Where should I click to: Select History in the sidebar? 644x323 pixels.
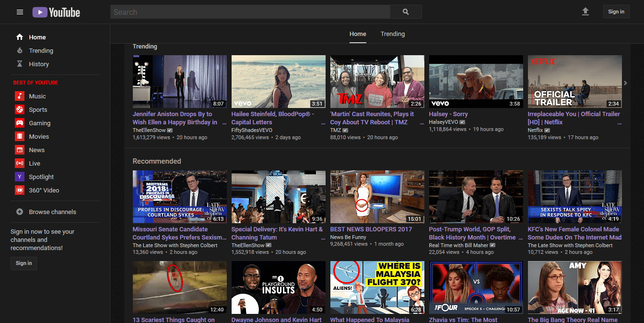[39, 64]
